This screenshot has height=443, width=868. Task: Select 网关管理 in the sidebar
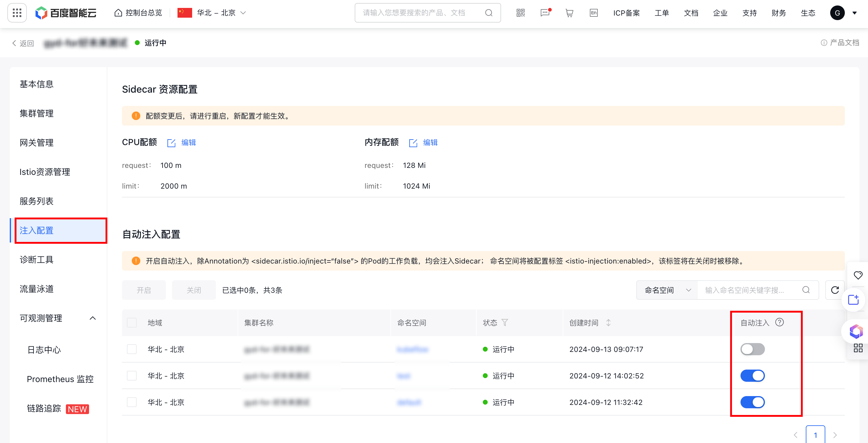(x=36, y=143)
